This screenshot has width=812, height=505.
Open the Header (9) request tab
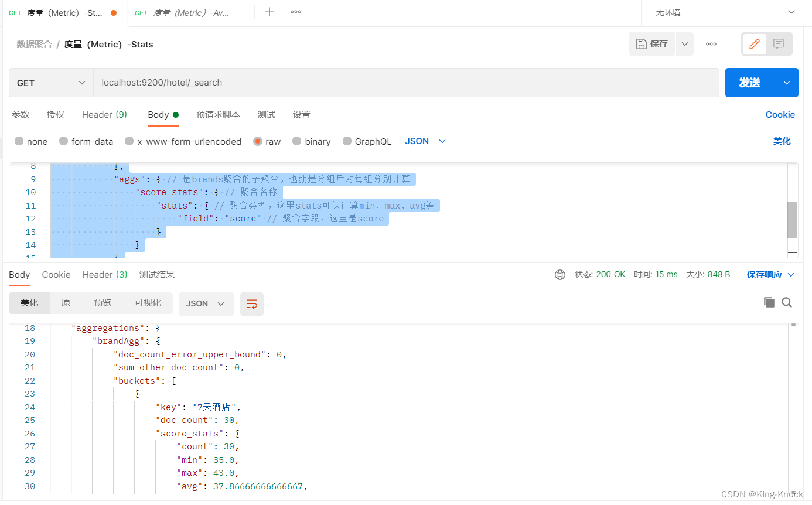pyautogui.click(x=104, y=115)
